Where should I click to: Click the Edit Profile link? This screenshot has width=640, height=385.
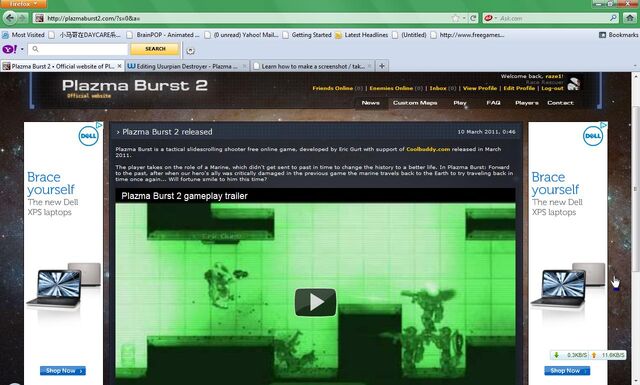pos(519,88)
